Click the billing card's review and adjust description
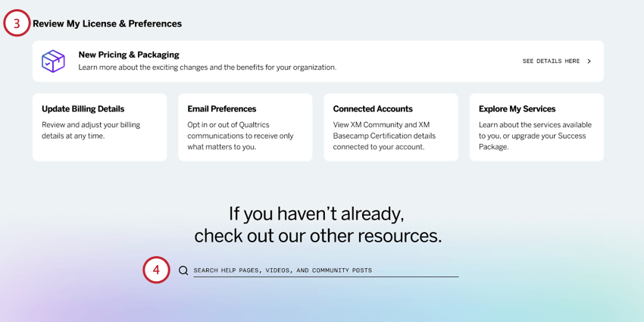644x322 pixels. (91, 130)
